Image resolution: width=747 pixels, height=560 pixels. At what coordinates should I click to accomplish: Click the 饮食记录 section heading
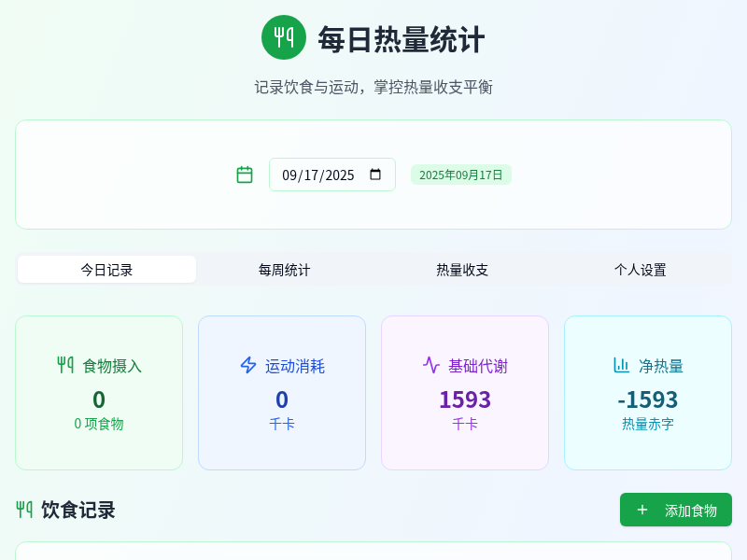pos(78,510)
